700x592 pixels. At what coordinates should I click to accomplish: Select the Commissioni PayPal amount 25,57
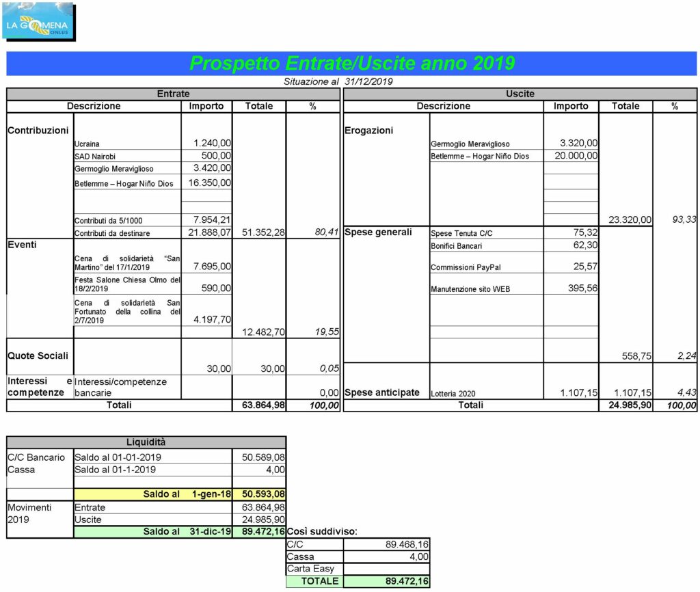click(571, 267)
